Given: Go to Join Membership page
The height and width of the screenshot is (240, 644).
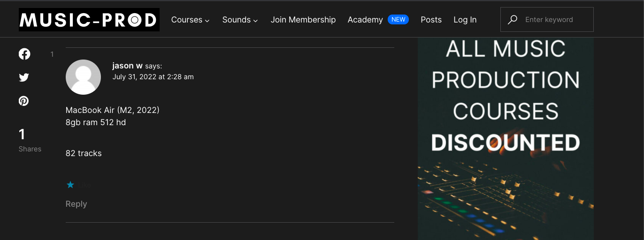Looking at the screenshot, I should click(303, 20).
